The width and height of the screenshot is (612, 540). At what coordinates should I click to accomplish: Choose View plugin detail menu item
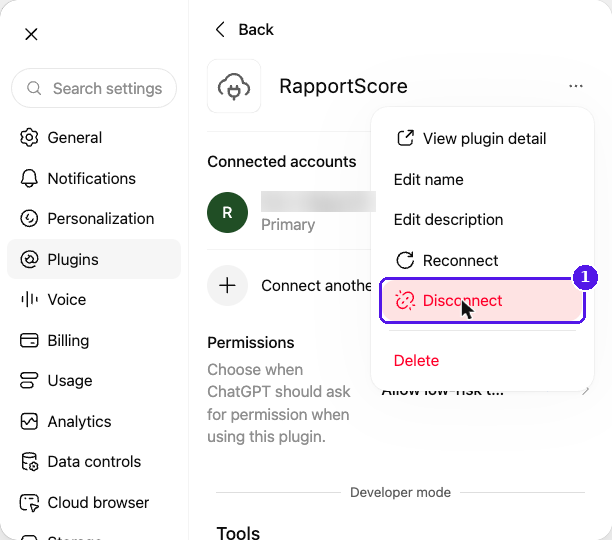482,139
